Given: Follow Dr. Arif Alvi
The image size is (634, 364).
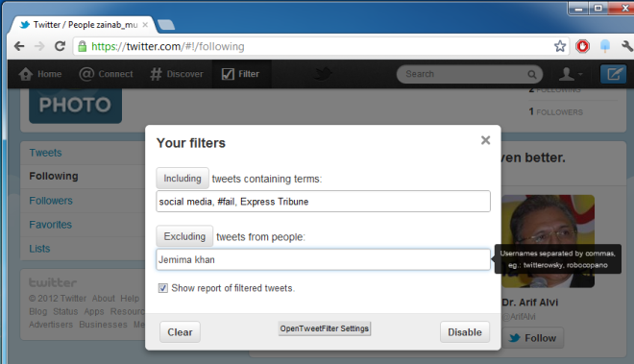Looking at the screenshot, I should [x=533, y=338].
